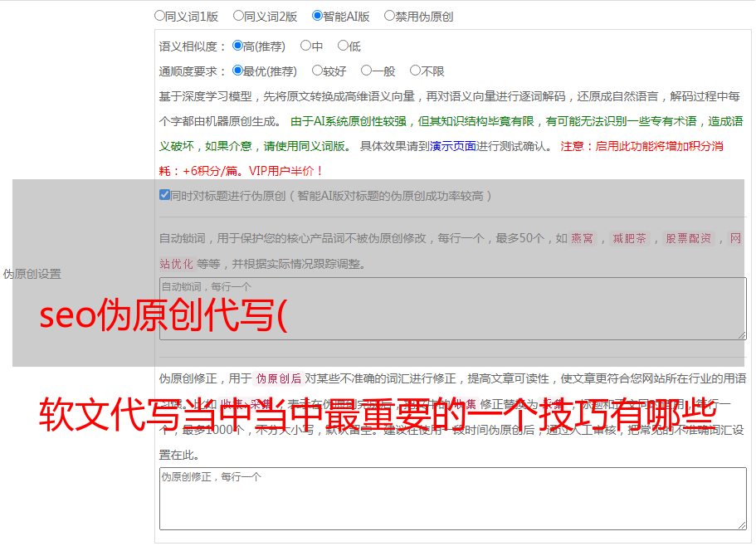Click the 伪原创后 highlighted term
Image resolution: width=756 pixels, height=546 pixels.
(279, 378)
